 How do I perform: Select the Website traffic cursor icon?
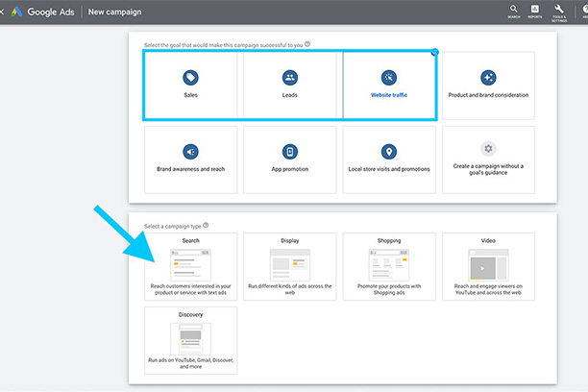389,78
